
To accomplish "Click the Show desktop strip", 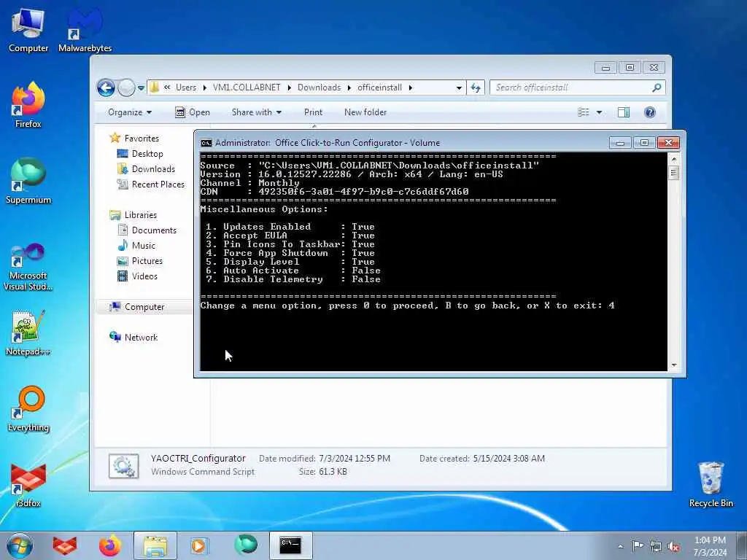I will click(x=742, y=545).
